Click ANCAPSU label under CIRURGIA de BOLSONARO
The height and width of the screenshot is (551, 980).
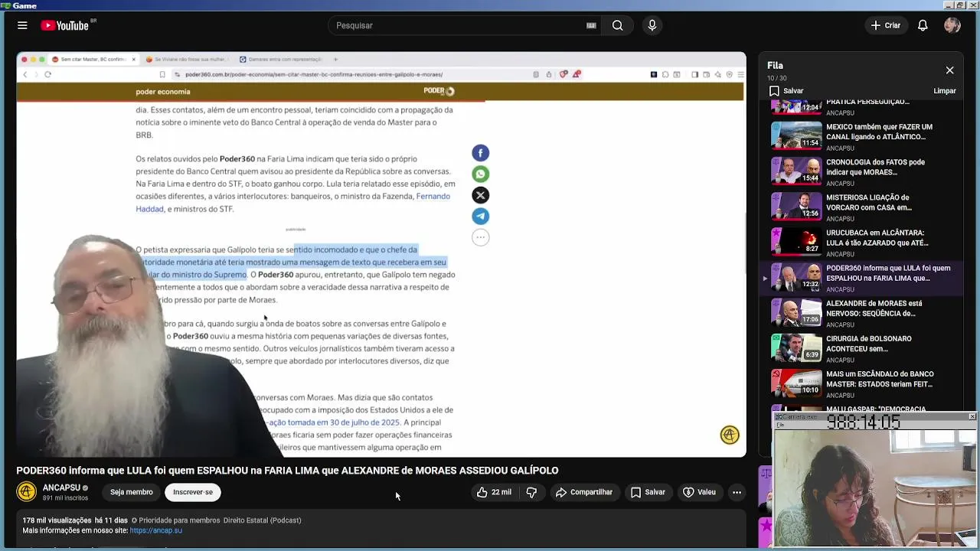click(x=840, y=360)
